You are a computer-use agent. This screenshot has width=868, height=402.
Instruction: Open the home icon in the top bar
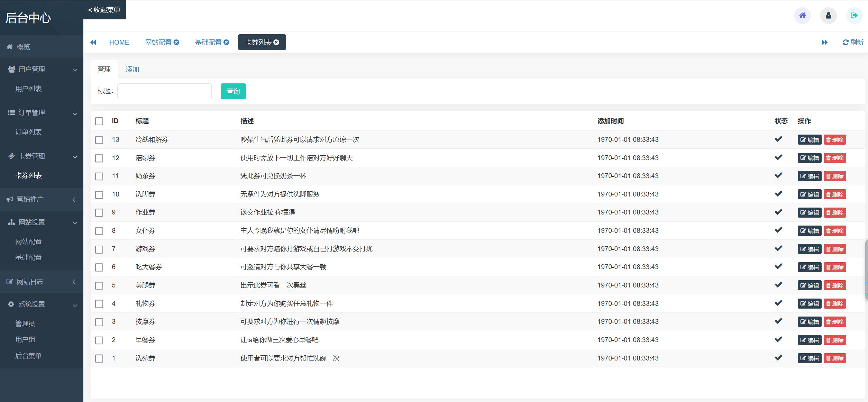(803, 16)
